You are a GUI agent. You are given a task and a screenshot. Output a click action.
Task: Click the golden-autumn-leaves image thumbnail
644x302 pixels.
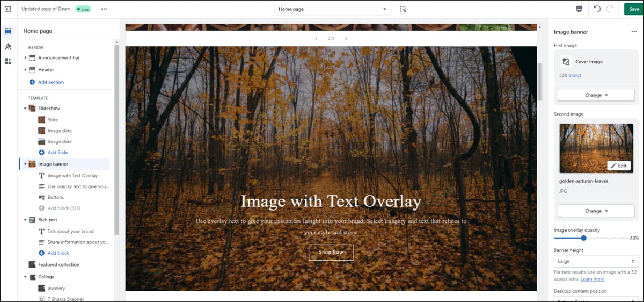pos(596,148)
